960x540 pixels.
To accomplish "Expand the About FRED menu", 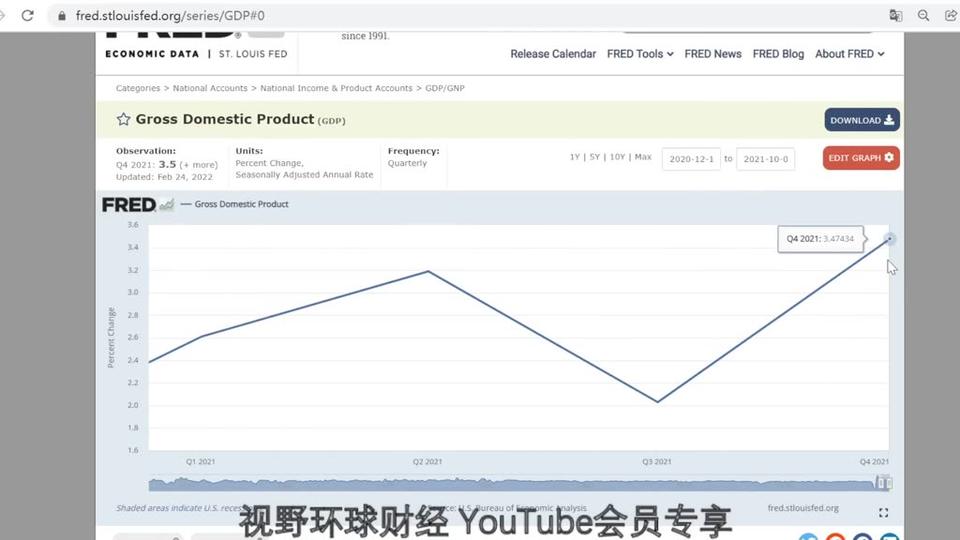I will pos(849,54).
